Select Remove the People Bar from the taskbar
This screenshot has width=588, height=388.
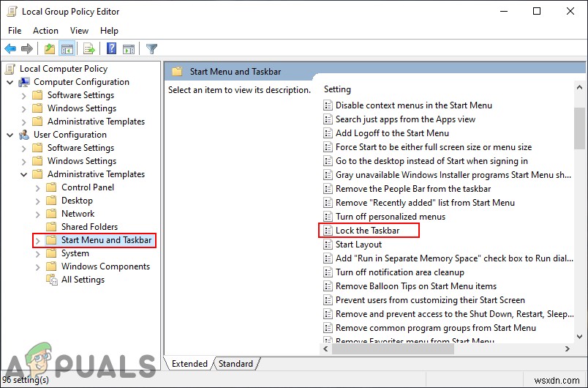click(x=413, y=189)
